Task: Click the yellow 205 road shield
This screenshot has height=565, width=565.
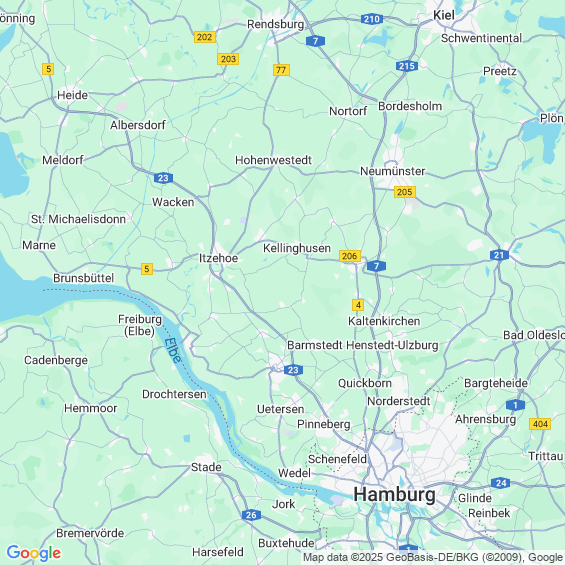Action: pyautogui.click(x=405, y=192)
